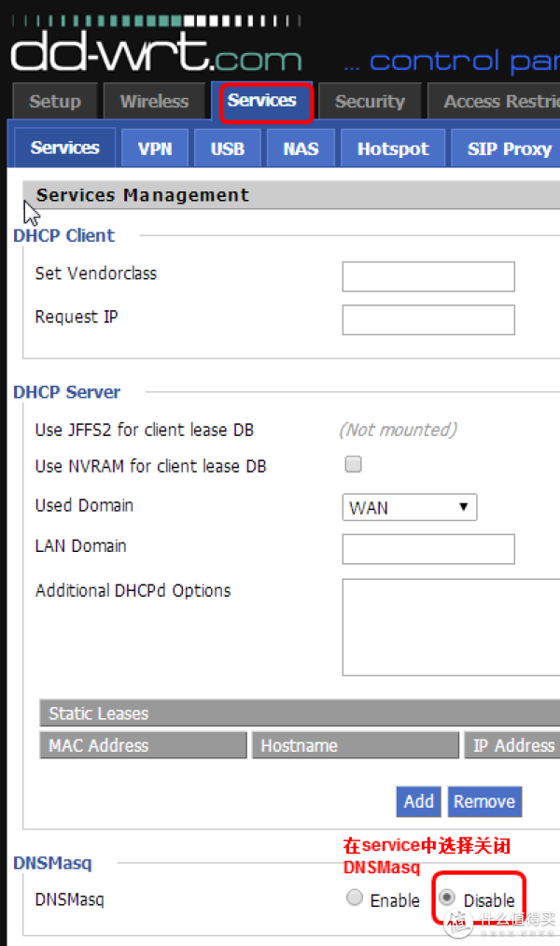Image resolution: width=560 pixels, height=946 pixels.
Task: Select DNSMasq Enable radio button
Action: coord(355,897)
